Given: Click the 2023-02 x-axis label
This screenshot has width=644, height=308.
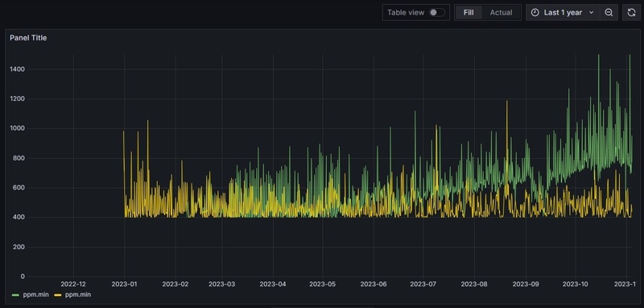Looking at the screenshot, I should 175,284.
